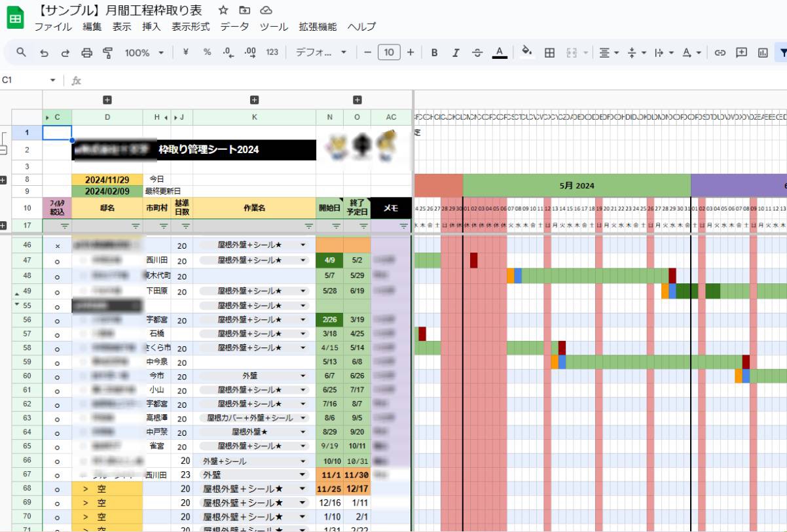Open the 拡張機能 menu
The width and height of the screenshot is (787, 532).
pos(318,27)
